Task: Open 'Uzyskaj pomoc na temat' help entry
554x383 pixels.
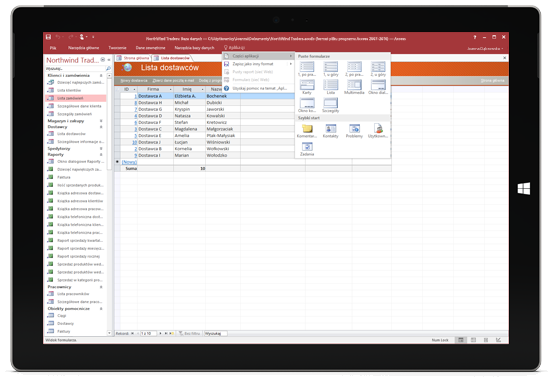Action: 258,88
